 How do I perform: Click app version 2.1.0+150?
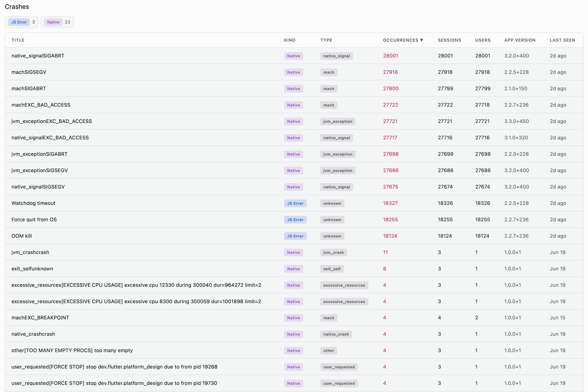[516, 89]
